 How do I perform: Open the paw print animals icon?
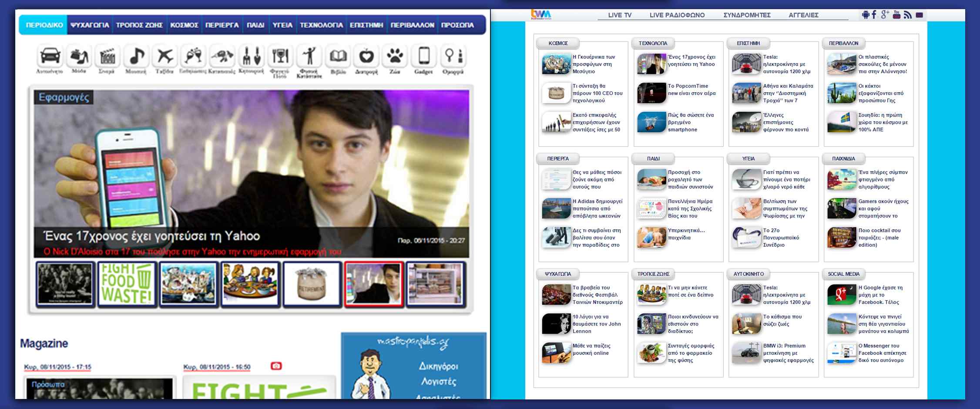pos(395,56)
